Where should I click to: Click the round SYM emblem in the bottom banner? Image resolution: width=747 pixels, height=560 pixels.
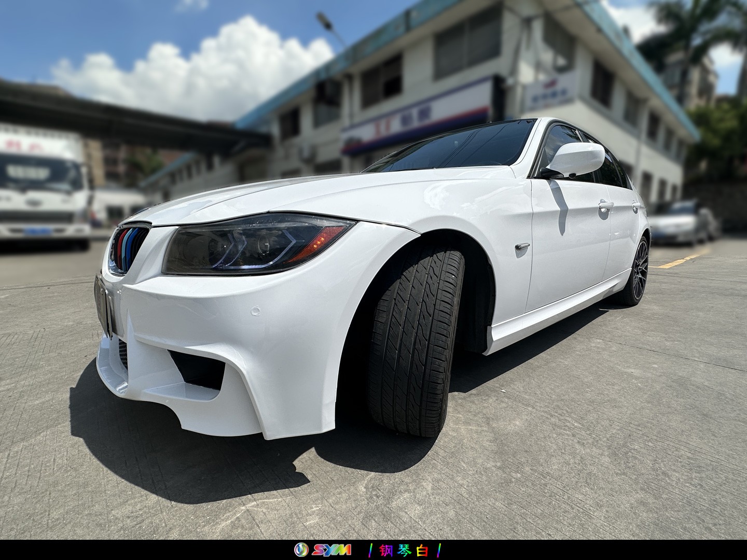coord(301,550)
